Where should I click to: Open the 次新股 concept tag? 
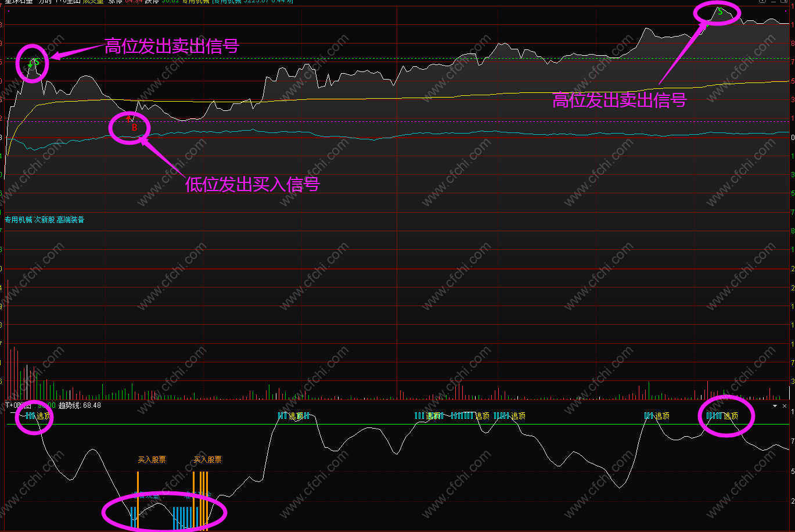coord(44,220)
